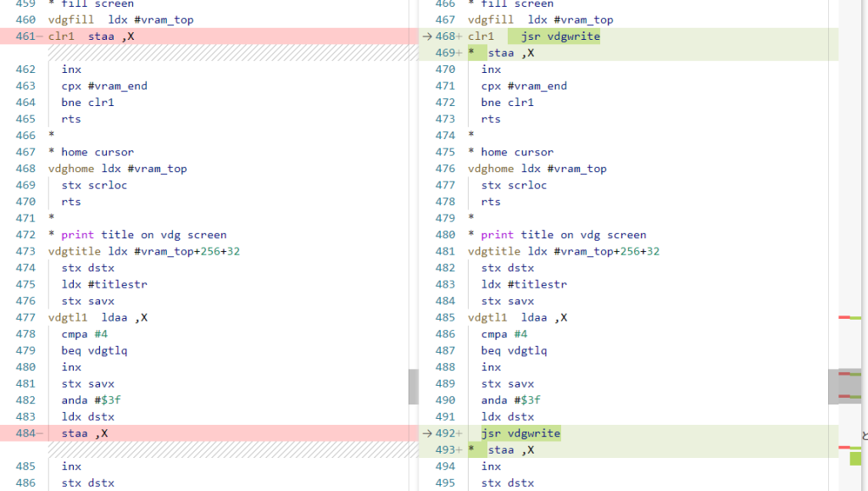Click added line number 493 in right gutter

446,449
